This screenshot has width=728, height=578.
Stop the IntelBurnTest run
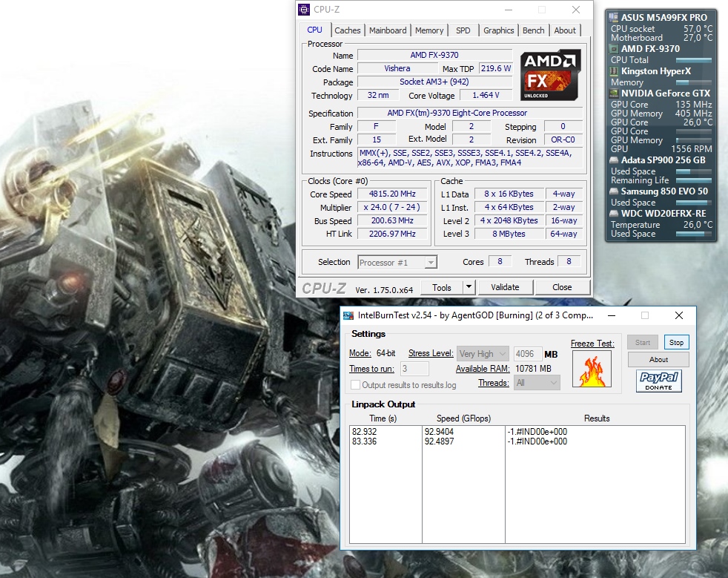(676, 343)
